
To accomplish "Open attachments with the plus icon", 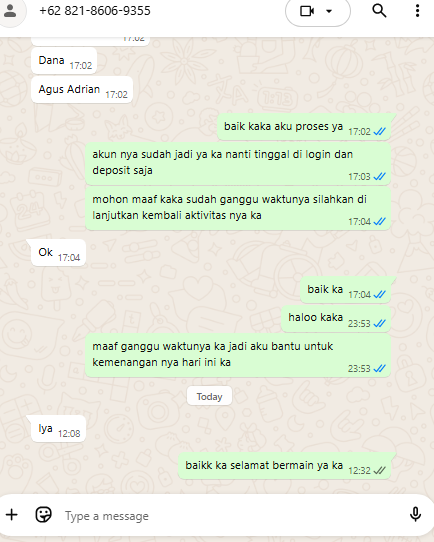I will click(x=12, y=515).
